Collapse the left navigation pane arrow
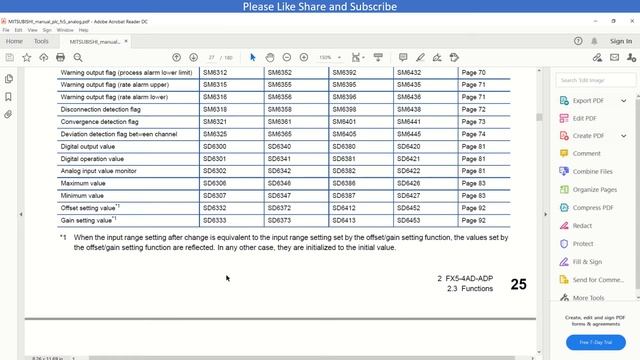This screenshot has width=640, height=360. click(x=21, y=214)
